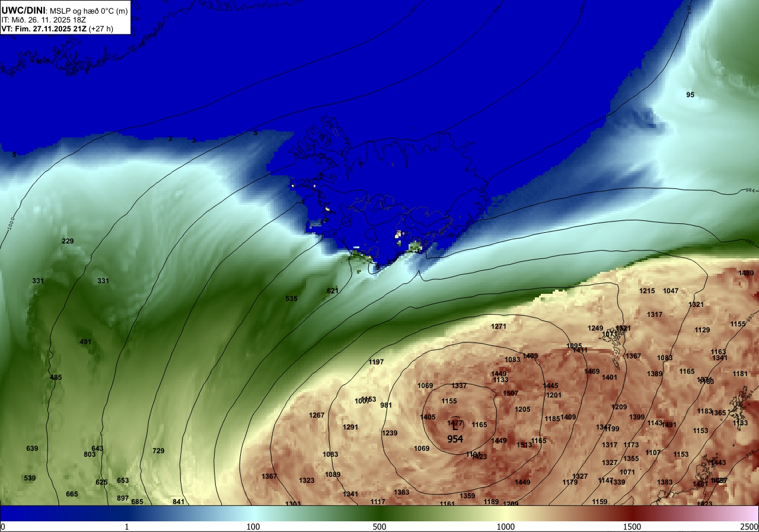Click the value 665 on the map

point(72,494)
